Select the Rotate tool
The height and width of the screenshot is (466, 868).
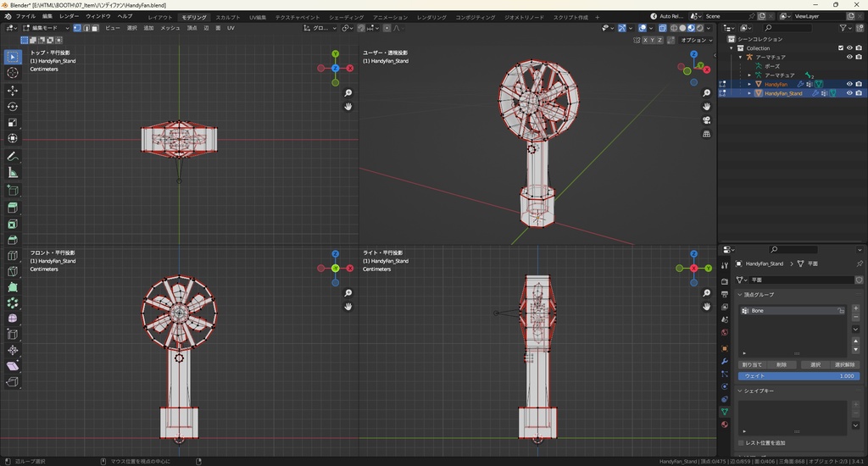(x=12, y=107)
